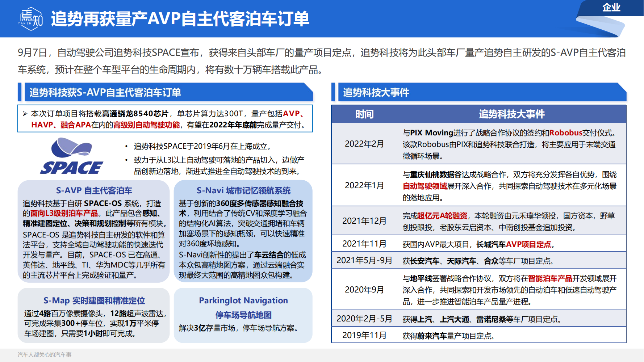This screenshot has width=644, height=362.
Task: Click the red 自动驾驶领域 text
Action: [x=425, y=186]
